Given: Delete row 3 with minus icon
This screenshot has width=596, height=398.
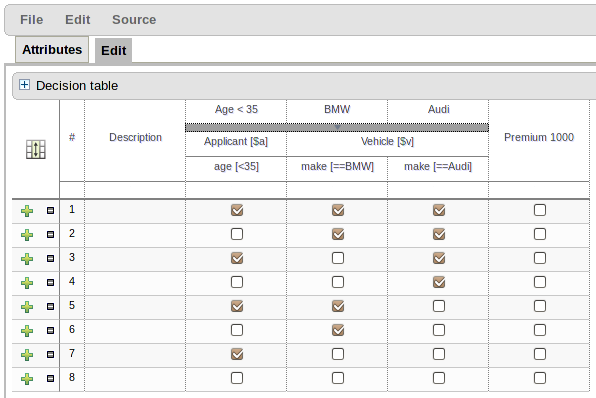Looking at the screenshot, I should pyautogui.click(x=50, y=258).
